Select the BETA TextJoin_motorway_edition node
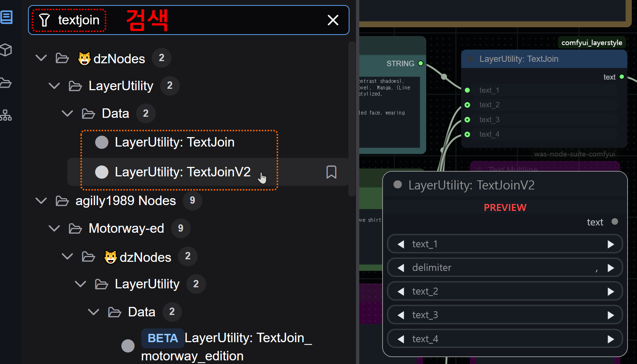Image resolution: width=637 pixels, height=364 pixels. [x=226, y=347]
